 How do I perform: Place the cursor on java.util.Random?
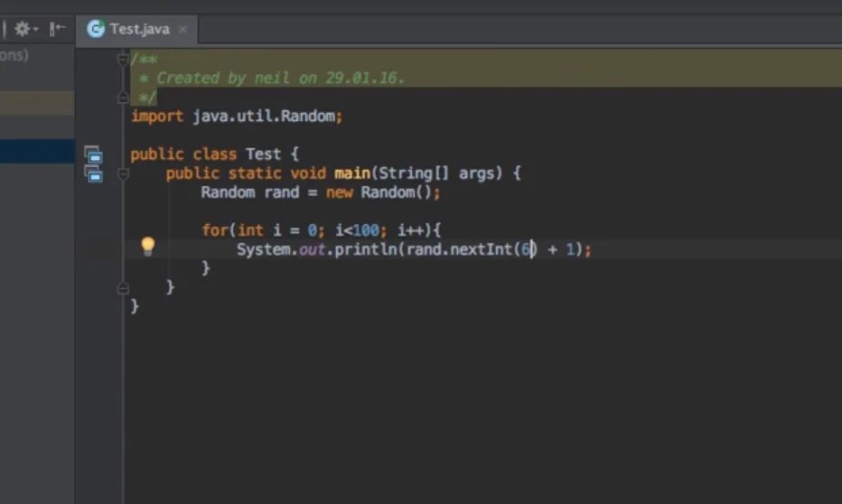[x=264, y=117]
